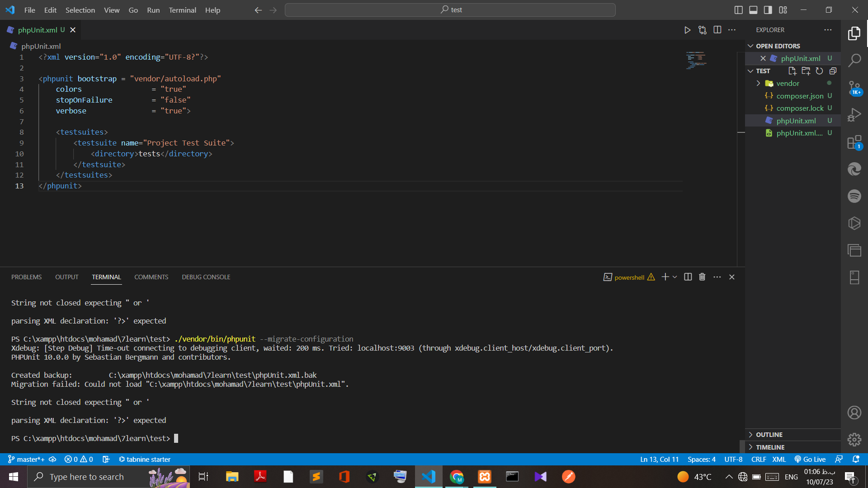Open errors and warnings count in status bar

click(79, 459)
